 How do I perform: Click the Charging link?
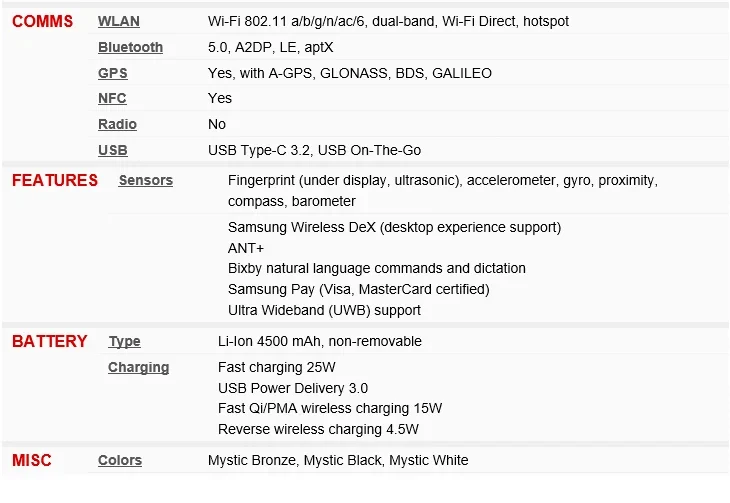(138, 367)
